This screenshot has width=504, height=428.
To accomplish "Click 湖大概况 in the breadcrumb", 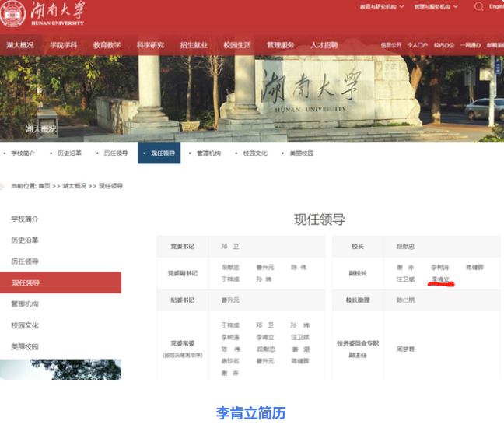I will (x=74, y=186).
